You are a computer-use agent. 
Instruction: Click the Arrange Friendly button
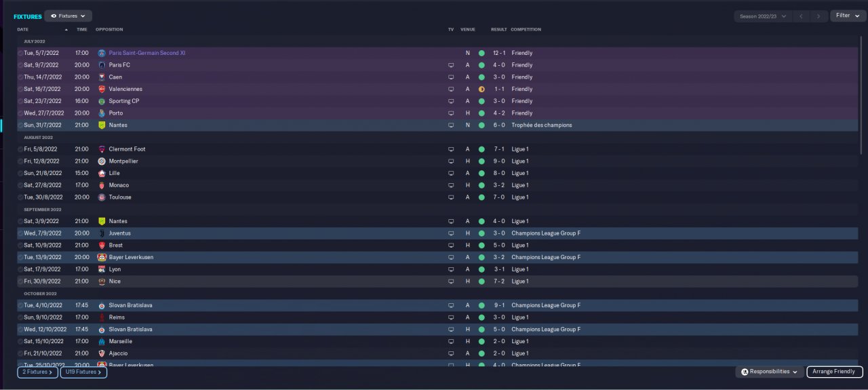pos(835,372)
